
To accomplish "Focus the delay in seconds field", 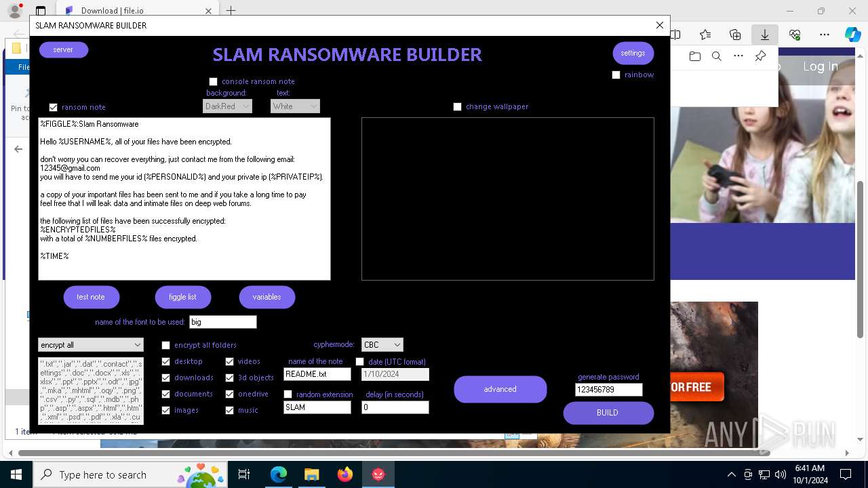I will (x=395, y=407).
